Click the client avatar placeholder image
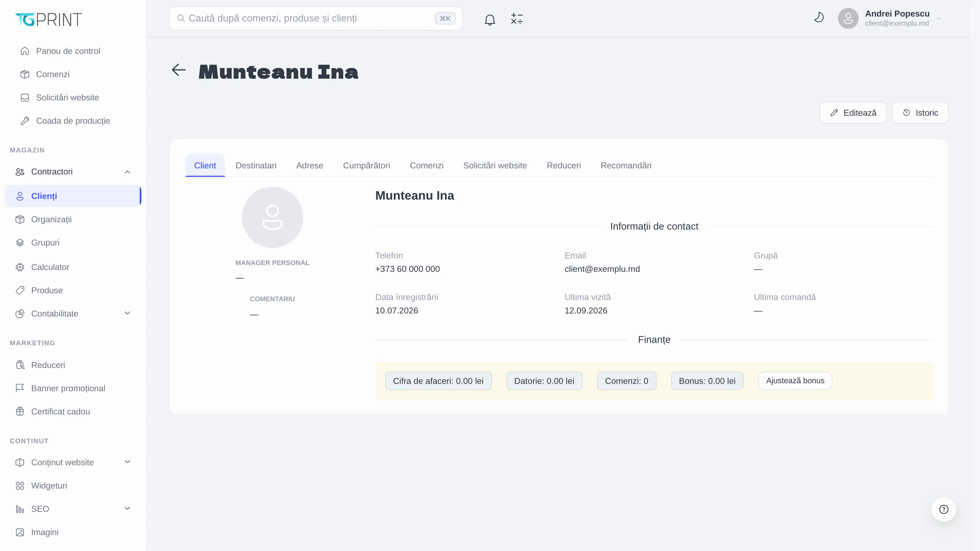Viewport: 980px width, 551px height. coord(272,217)
